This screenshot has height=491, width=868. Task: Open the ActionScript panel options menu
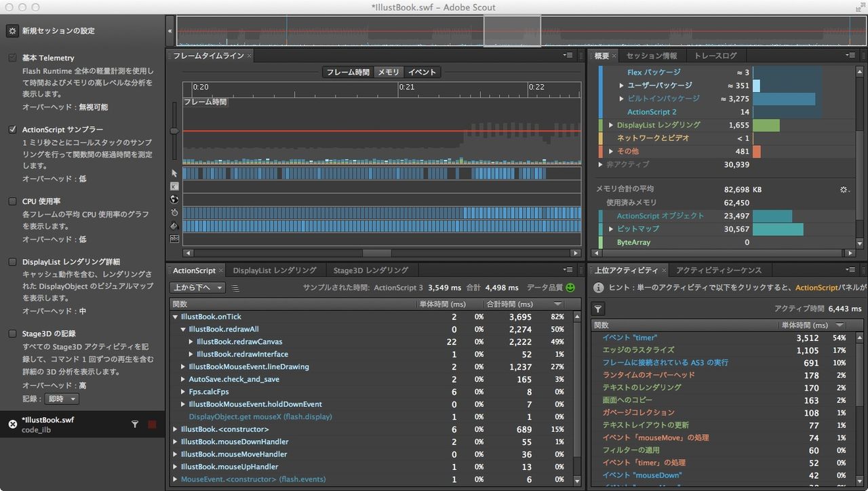[x=568, y=270]
